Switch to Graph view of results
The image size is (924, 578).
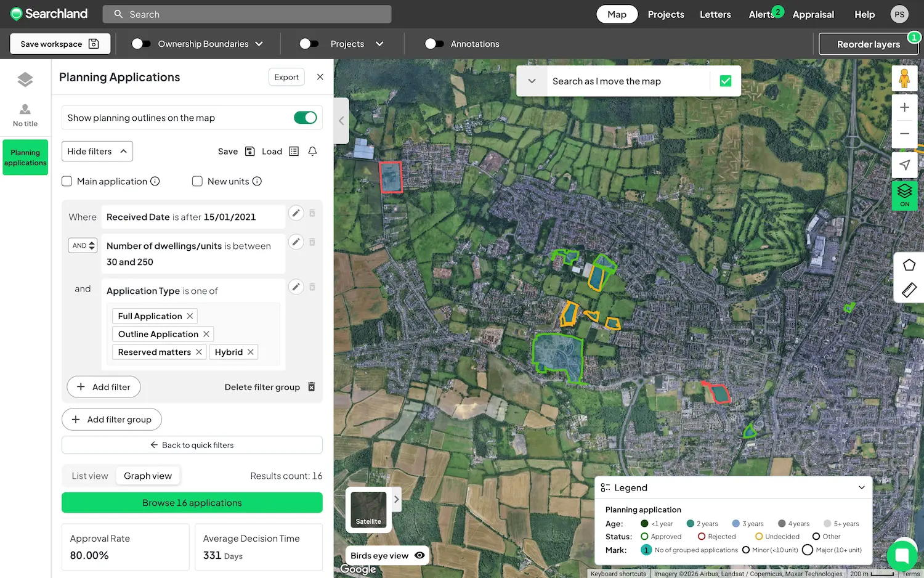(x=148, y=475)
